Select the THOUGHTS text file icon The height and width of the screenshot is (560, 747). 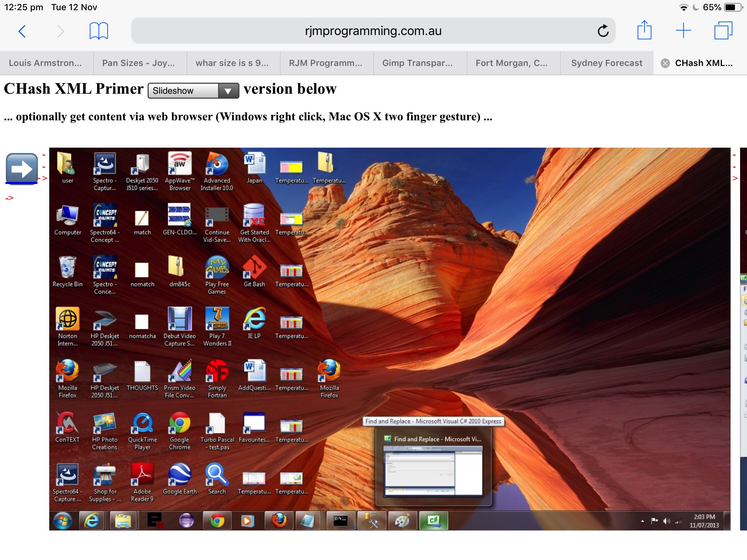point(142,376)
